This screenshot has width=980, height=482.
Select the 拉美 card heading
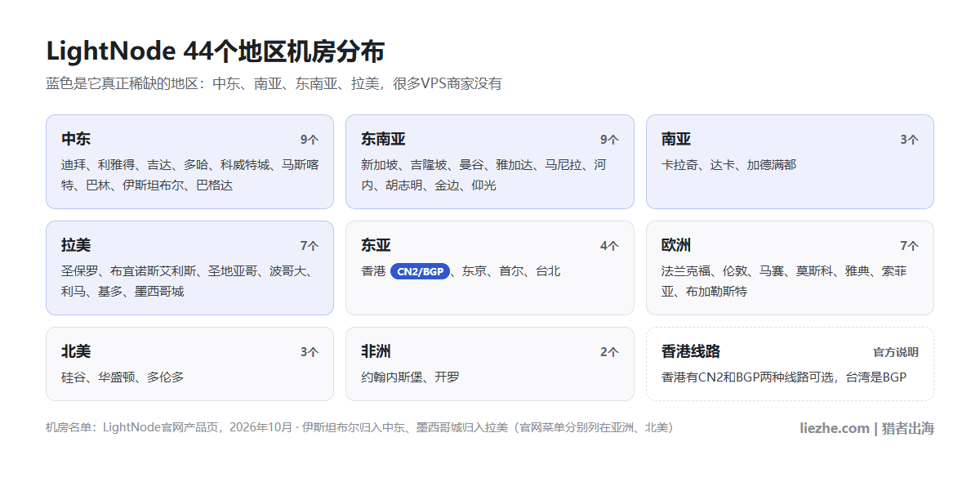76,246
